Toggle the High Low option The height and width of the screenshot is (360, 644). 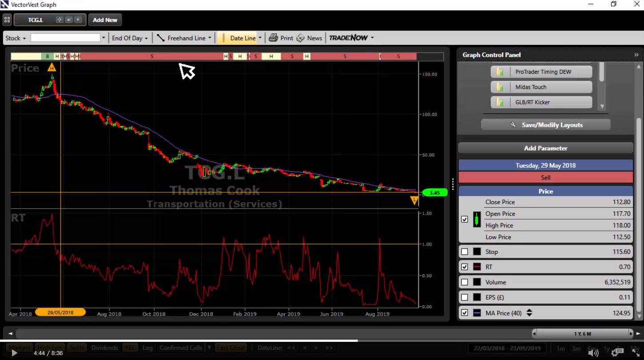[x=50, y=348]
